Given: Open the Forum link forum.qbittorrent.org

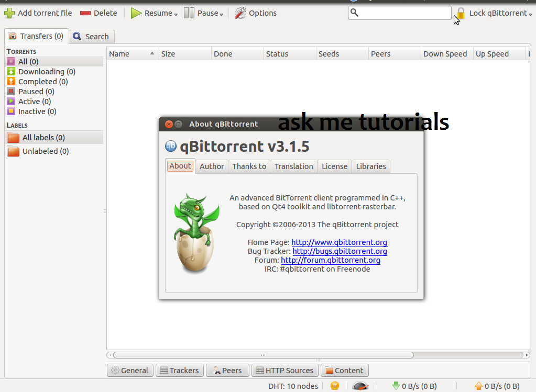Looking at the screenshot, I should coord(331,260).
